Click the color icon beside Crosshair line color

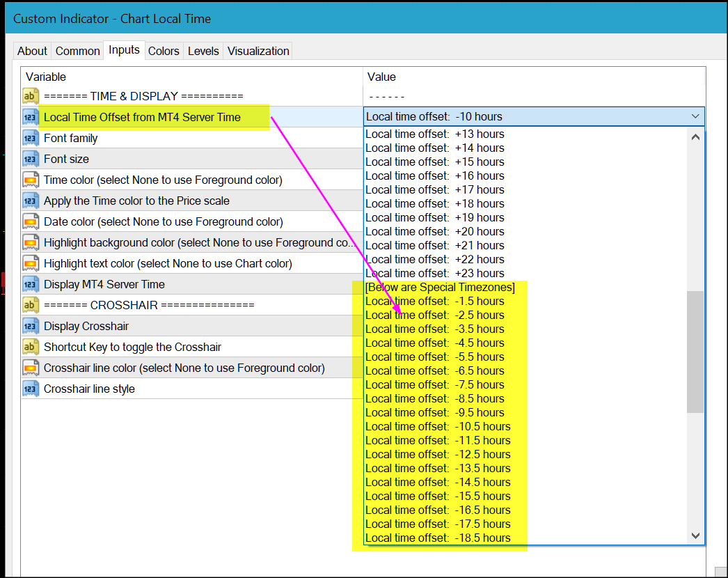(30, 368)
